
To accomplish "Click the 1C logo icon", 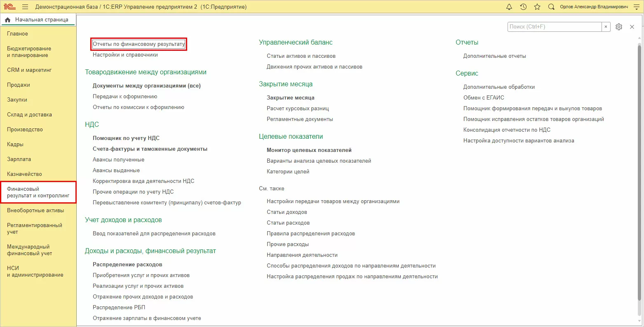I will coord(9,7).
